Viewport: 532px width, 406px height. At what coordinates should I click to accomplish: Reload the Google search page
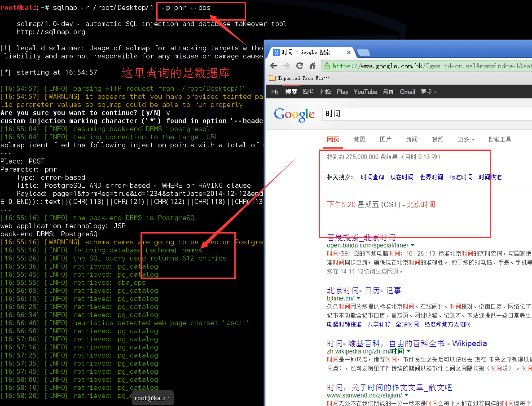pyautogui.click(x=299, y=66)
